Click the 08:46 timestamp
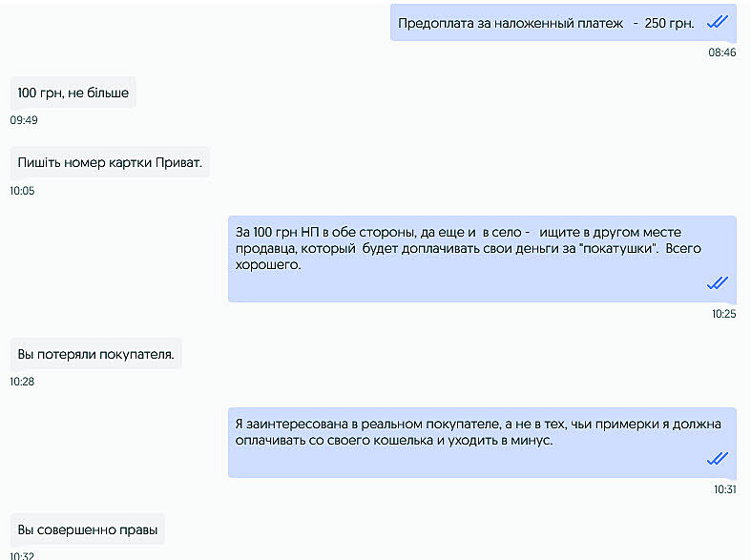751x560 pixels. (x=721, y=52)
